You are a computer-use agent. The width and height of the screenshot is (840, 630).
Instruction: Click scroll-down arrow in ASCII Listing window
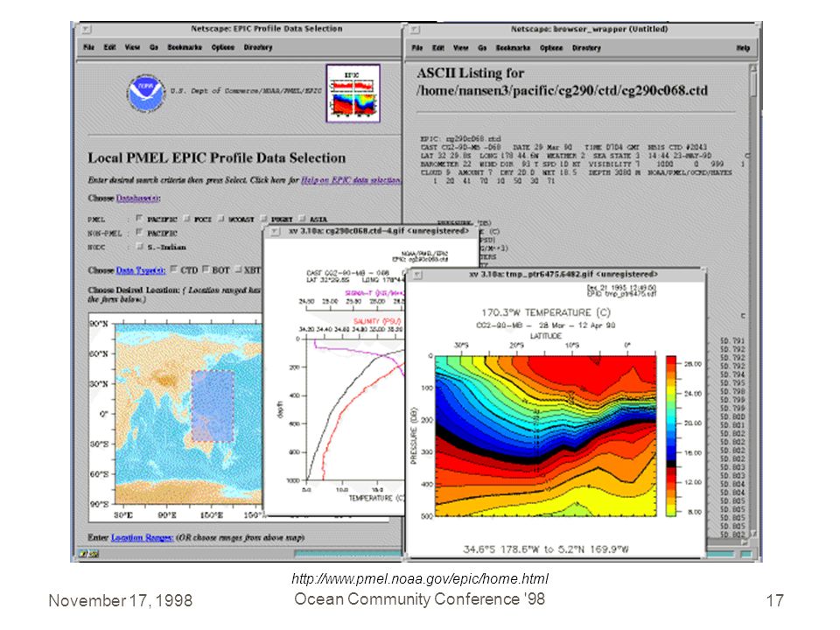tap(753, 534)
